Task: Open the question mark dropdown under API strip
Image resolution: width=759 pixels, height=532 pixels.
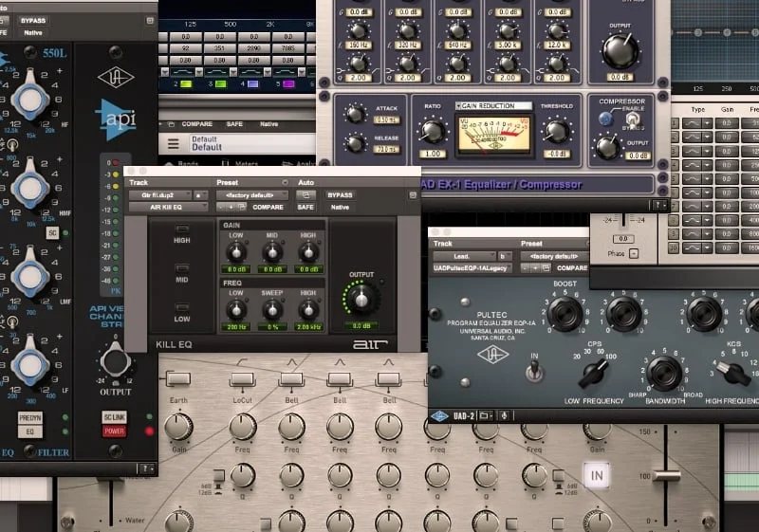Action: coord(147,468)
